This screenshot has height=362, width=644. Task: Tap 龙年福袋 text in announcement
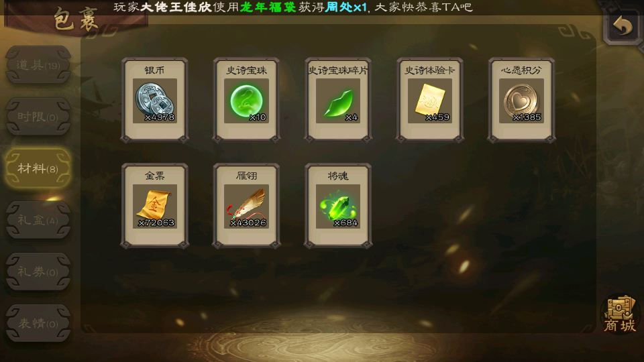coord(268,7)
